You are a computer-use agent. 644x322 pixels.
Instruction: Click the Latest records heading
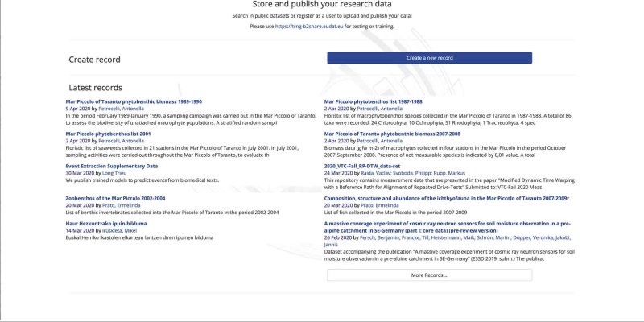pyautogui.click(x=95, y=88)
